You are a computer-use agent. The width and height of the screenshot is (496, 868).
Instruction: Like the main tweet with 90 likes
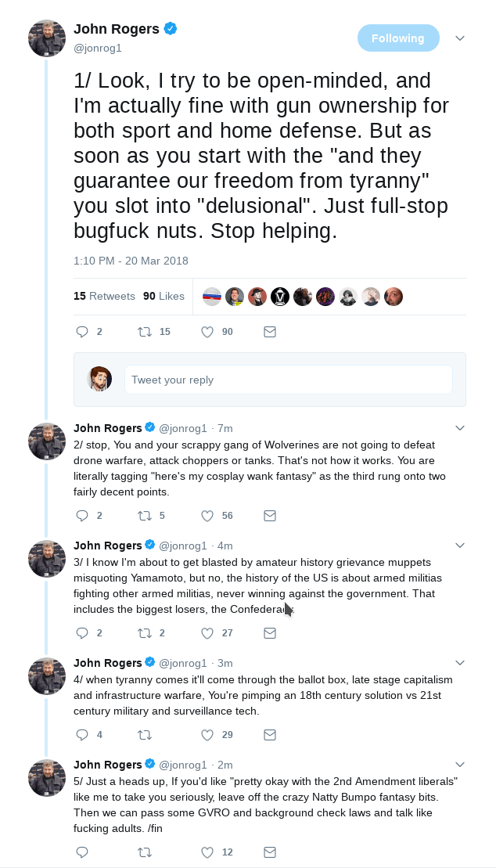point(207,332)
